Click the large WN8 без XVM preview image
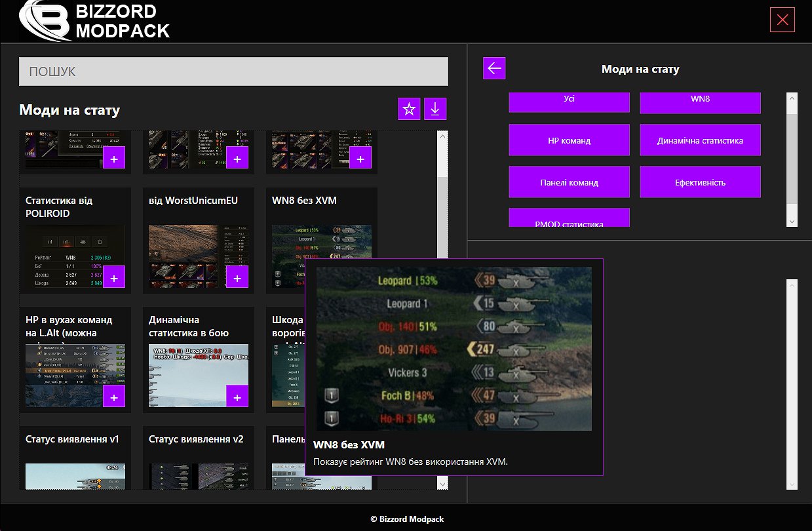Viewport: 812px width, 531px height. coord(454,349)
